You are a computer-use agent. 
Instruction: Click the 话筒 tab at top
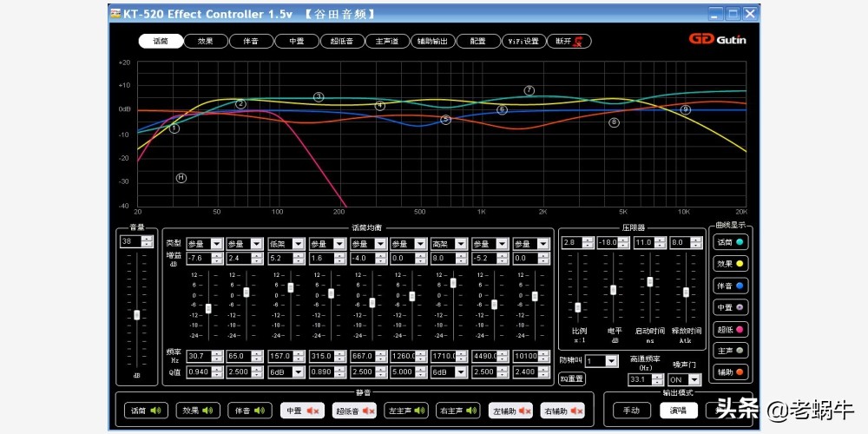click(x=161, y=41)
